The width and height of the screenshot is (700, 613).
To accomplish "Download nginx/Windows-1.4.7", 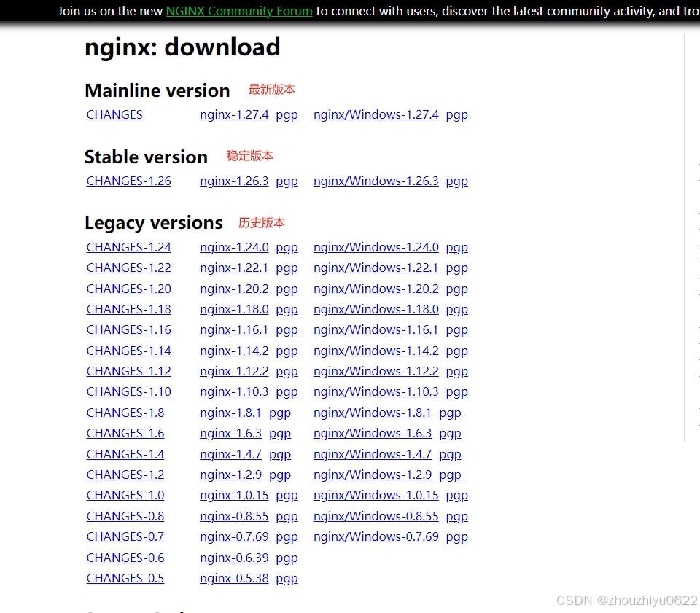I will (x=373, y=454).
